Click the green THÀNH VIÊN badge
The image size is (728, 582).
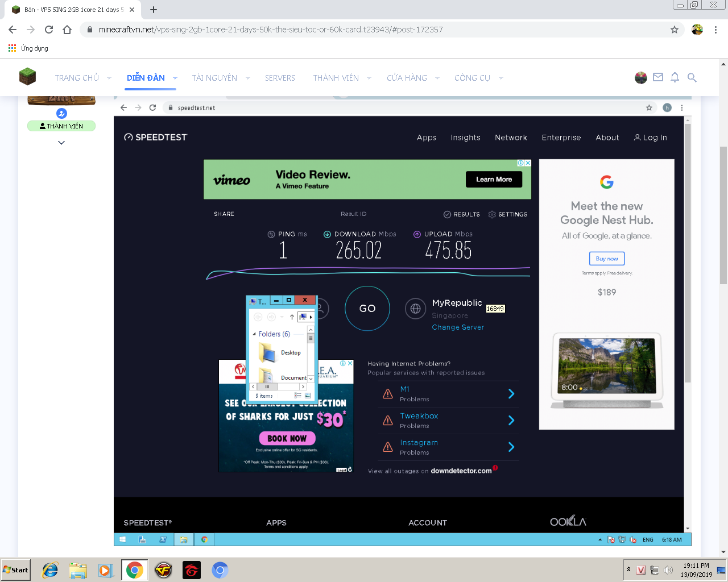click(x=61, y=126)
